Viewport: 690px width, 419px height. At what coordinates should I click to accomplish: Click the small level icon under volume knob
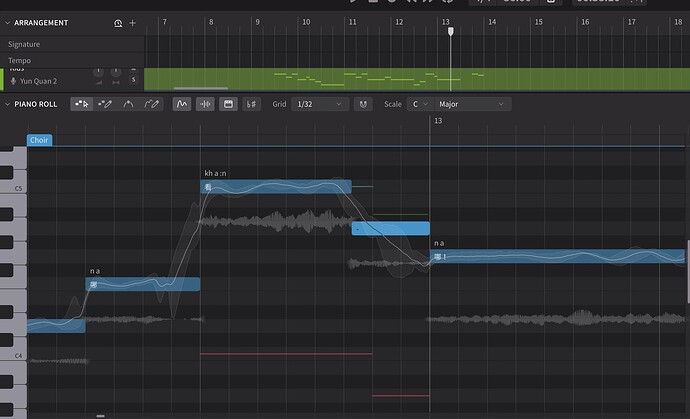click(x=99, y=83)
